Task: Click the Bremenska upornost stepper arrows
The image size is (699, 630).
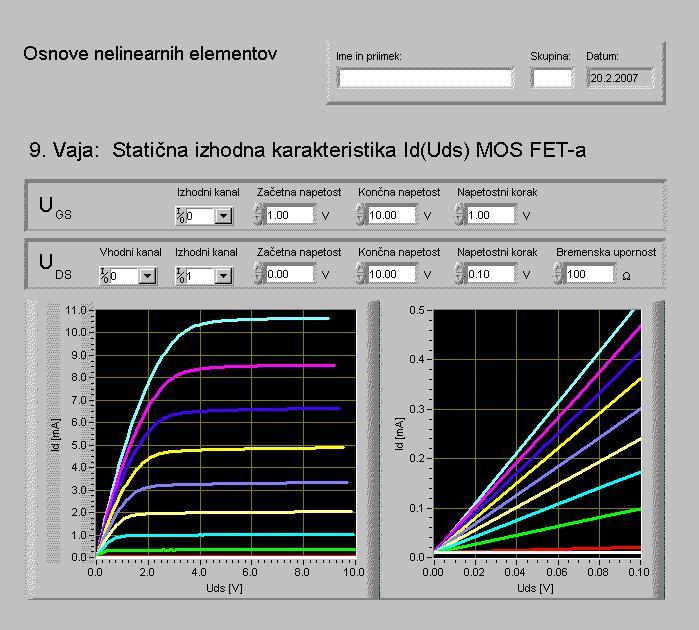Action: pos(558,274)
